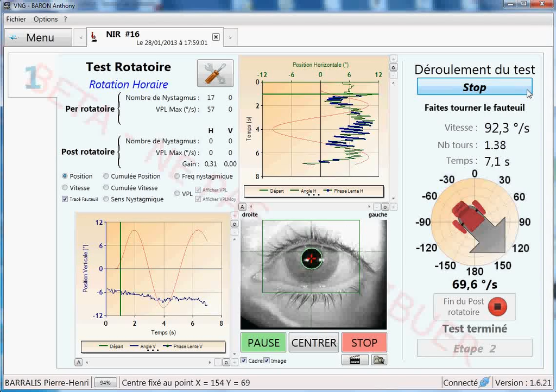Uncheck the Tracé Fauteuil checkbox
Viewport: 556px width, 392px height.
(x=65, y=199)
